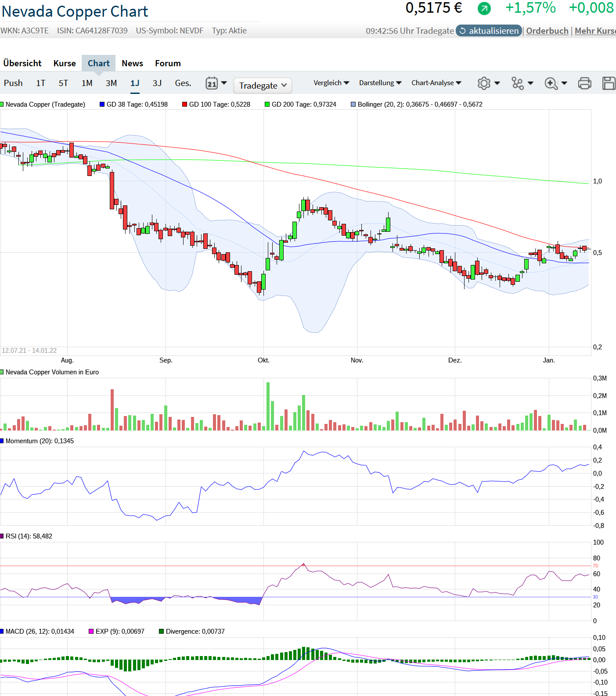Open the connected-nodes chart tools menu
The width and height of the screenshot is (616, 696).
(x=522, y=83)
